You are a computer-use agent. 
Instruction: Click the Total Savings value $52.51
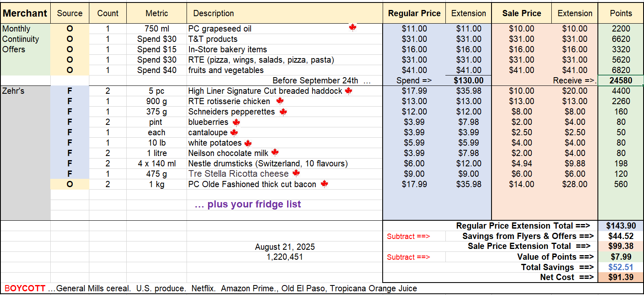621,267
